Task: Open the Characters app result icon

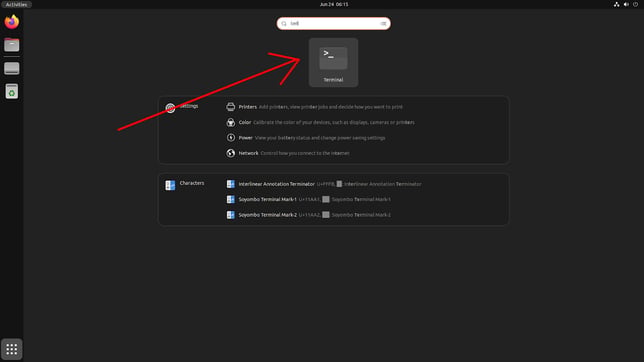Action: point(170,185)
